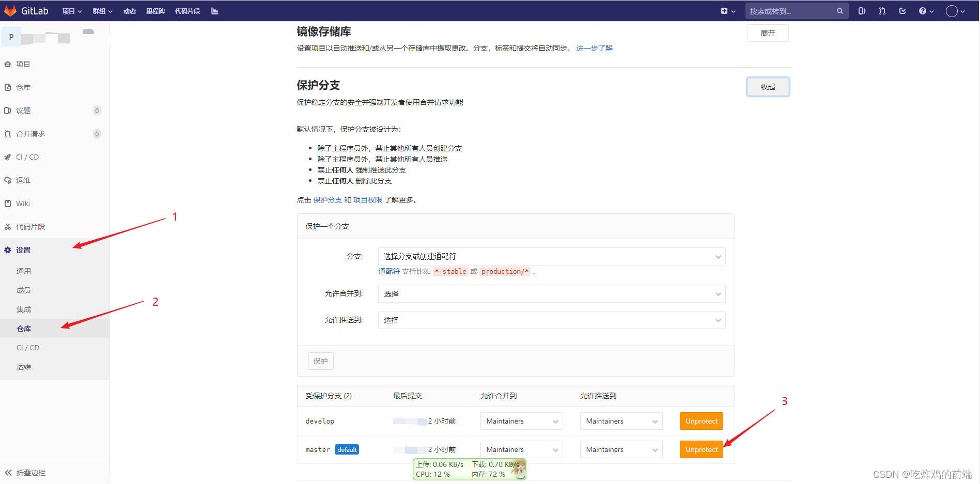Screen dimensions: 980x484
Task: Select 仓库 under settings submenu
Action: click(24, 329)
